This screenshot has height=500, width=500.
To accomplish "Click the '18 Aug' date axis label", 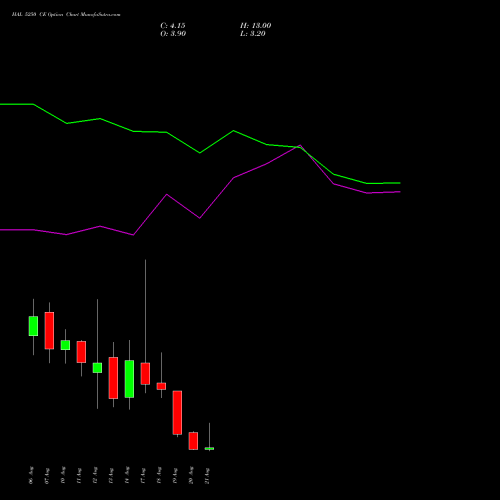I will coord(159,475).
